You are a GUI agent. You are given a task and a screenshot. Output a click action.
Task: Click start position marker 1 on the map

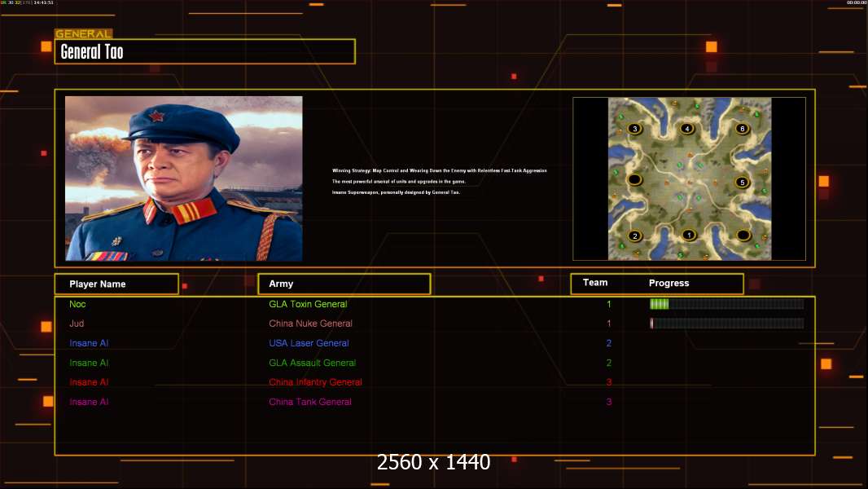(689, 235)
